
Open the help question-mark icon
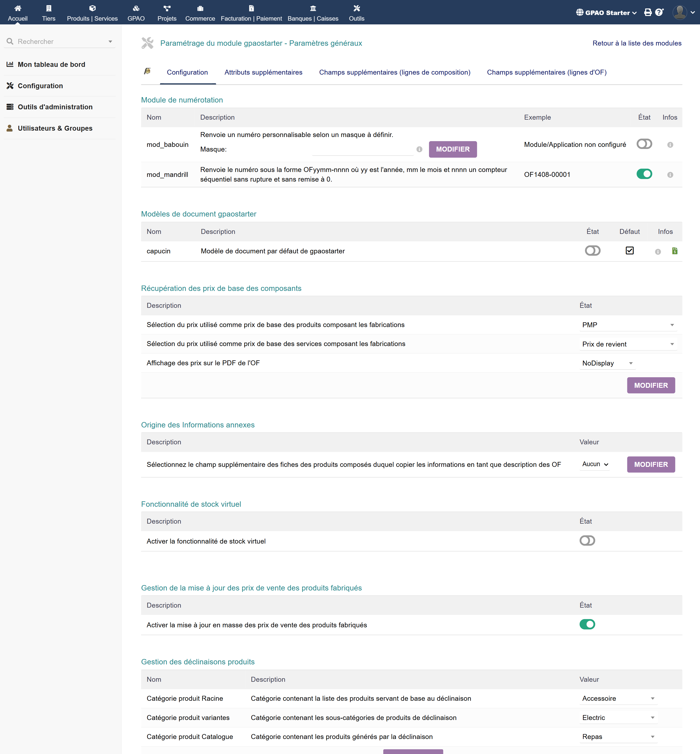659,12
